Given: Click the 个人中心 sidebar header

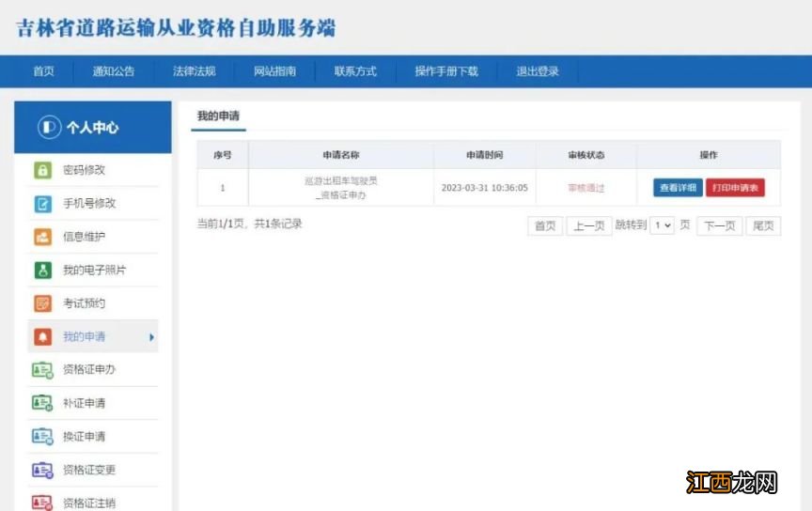Looking at the screenshot, I should [x=93, y=128].
